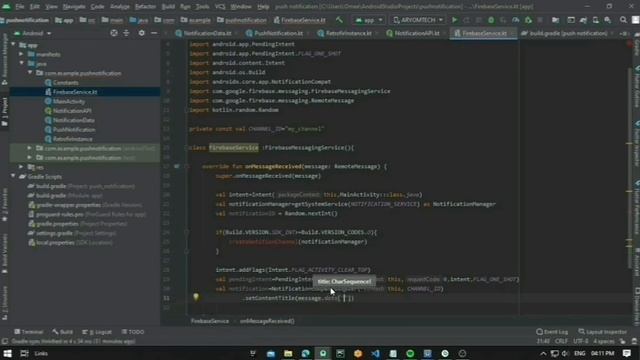
Task: Switch to NotificationData.kt editor tab
Action: (x=203, y=33)
